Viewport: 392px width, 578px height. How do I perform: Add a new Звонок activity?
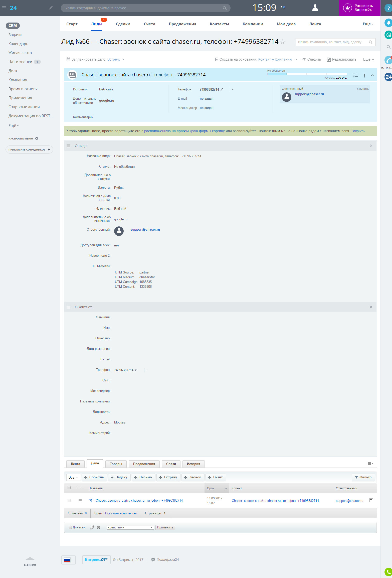pyautogui.click(x=192, y=477)
